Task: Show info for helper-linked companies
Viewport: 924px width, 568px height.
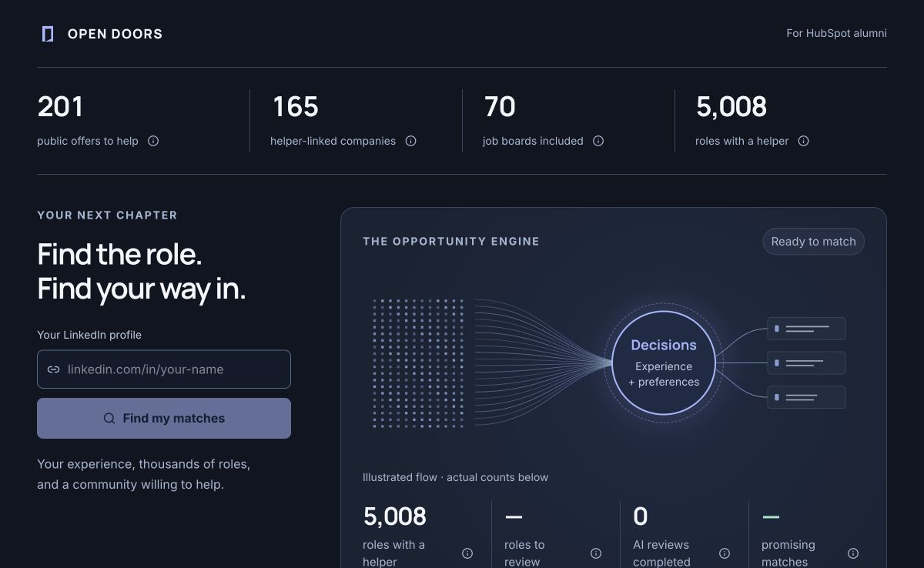Action: pos(411,141)
